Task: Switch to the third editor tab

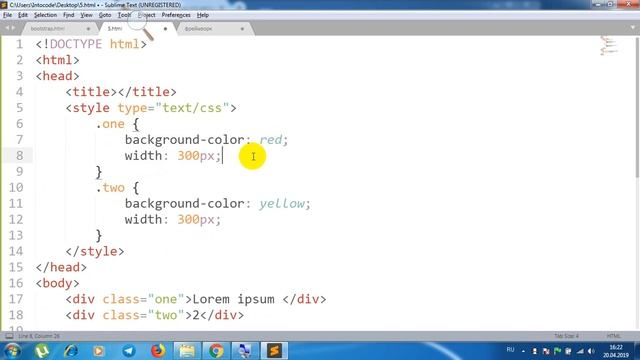Action: point(198,29)
